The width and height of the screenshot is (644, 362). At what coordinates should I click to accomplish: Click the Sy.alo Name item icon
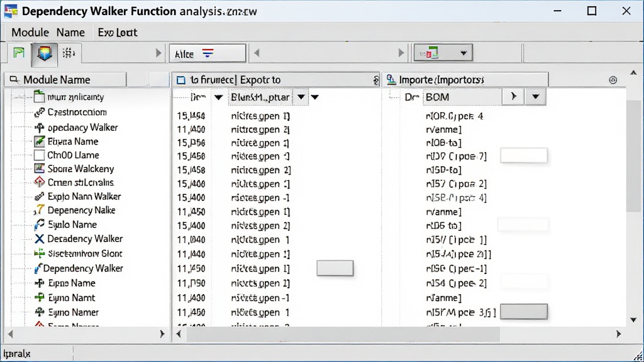pyautogui.click(x=40, y=224)
